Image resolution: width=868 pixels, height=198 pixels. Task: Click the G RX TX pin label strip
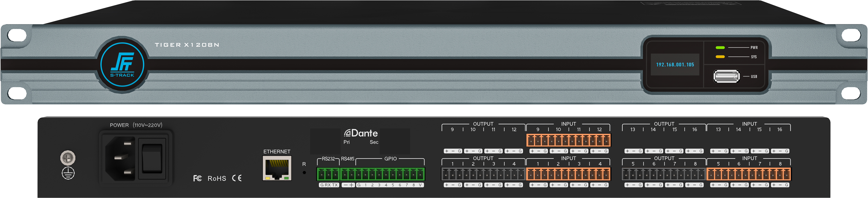329,185
